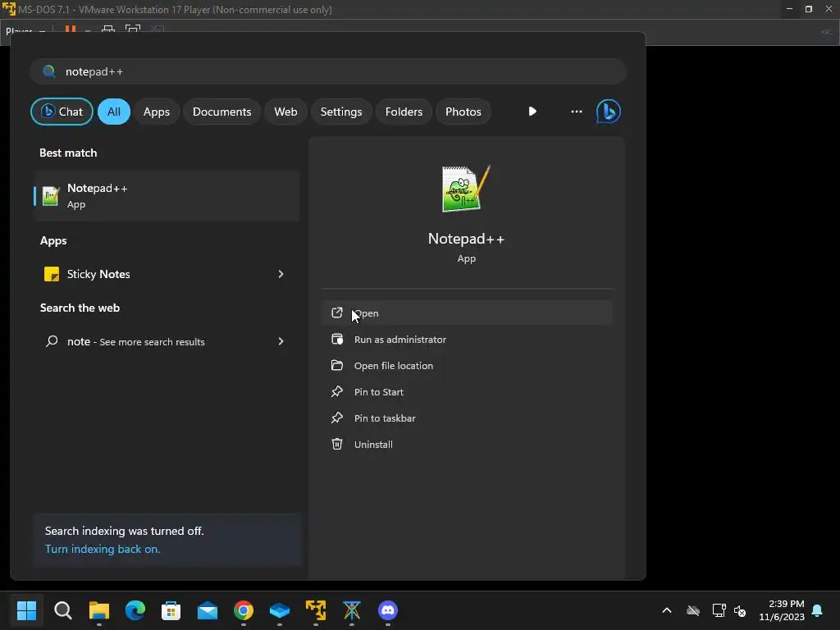Image resolution: width=840 pixels, height=630 pixels.
Task: Open the clock showing 2:39 PM
Action: (782, 610)
